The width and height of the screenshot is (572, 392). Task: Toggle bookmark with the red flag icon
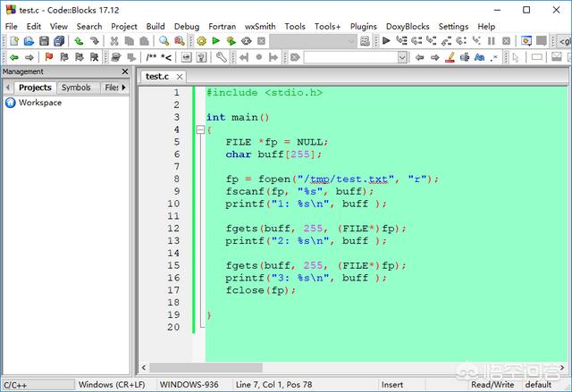(49, 57)
